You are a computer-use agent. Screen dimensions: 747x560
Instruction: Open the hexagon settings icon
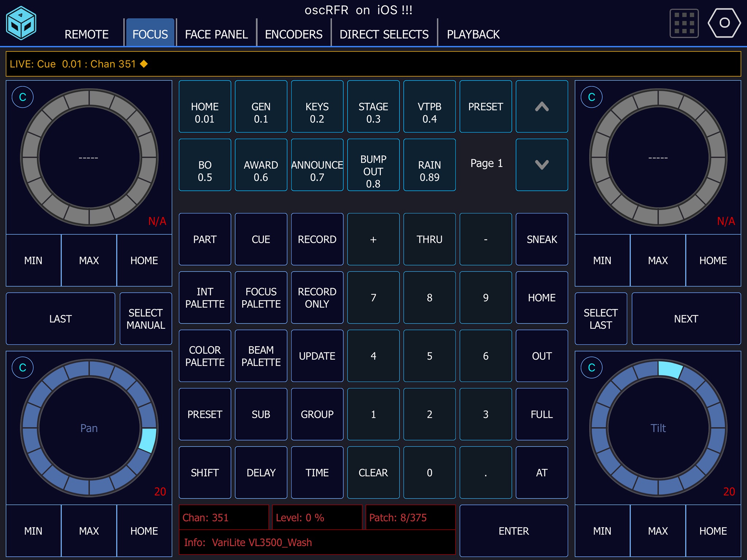[724, 23]
